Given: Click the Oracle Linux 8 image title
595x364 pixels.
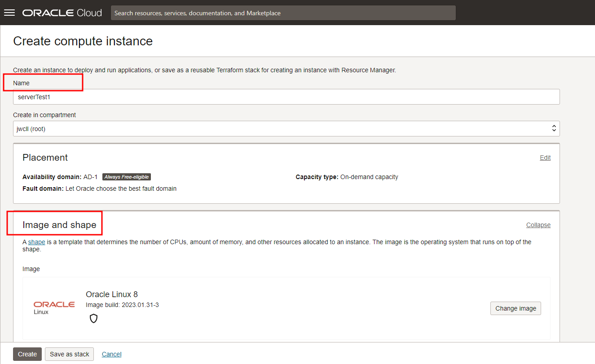Looking at the screenshot, I should (x=112, y=294).
